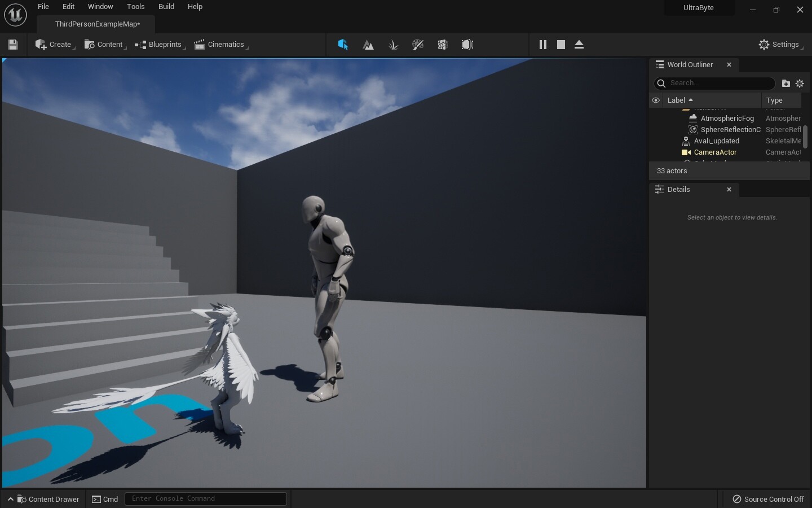Viewport: 812px width, 508px height.
Task: Switch to the ThirdPersonExampleMap tab
Action: pos(96,24)
